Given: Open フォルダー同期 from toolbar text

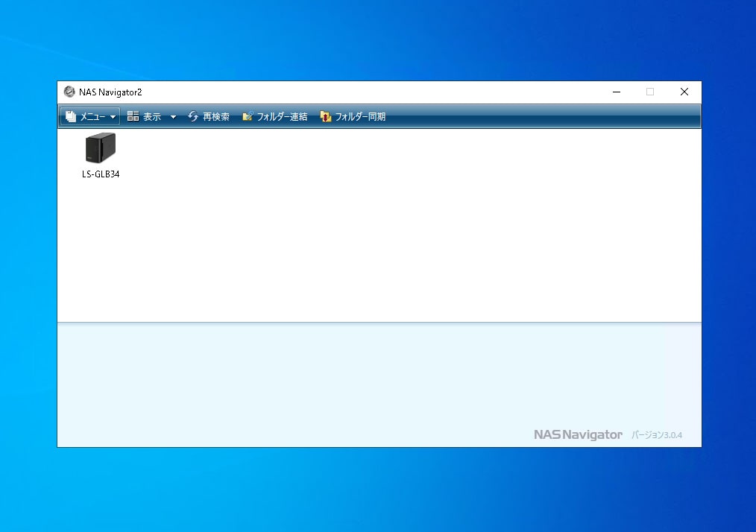Looking at the screenshot, I should click(360, 117).
